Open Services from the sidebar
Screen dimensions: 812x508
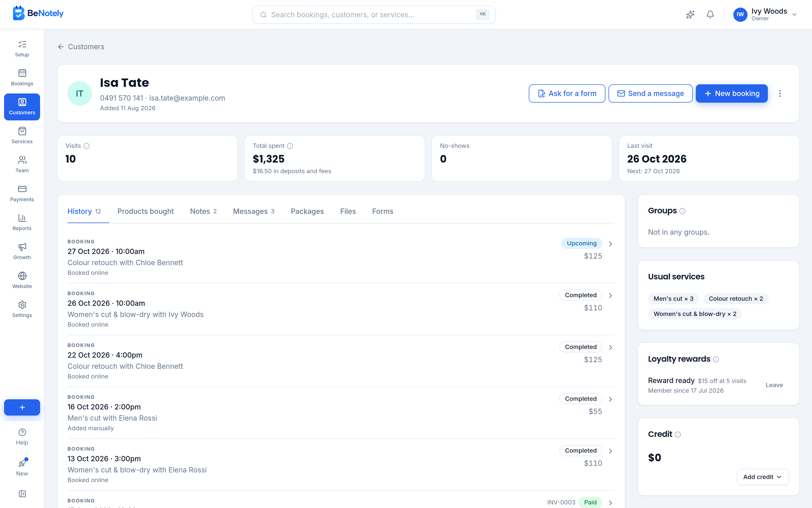[x=22, y=136]
